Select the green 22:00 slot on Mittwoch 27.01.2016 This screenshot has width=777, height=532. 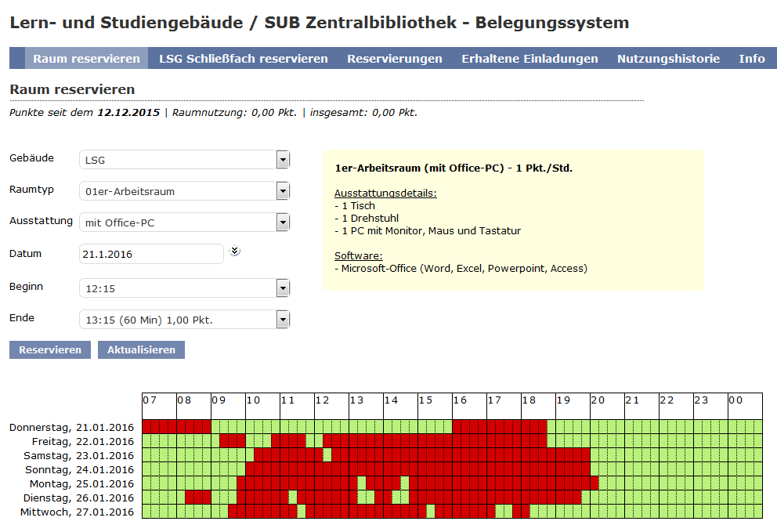[663, 512]
